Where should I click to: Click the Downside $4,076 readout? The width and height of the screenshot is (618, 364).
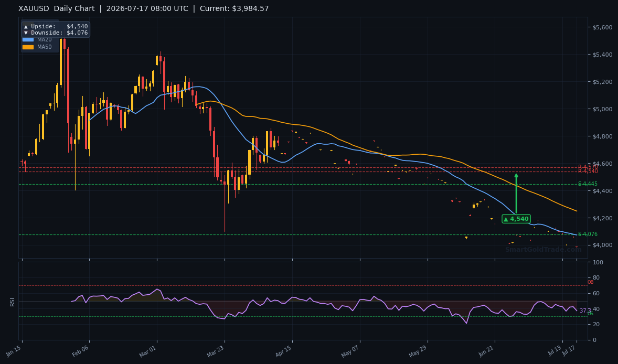56,33
